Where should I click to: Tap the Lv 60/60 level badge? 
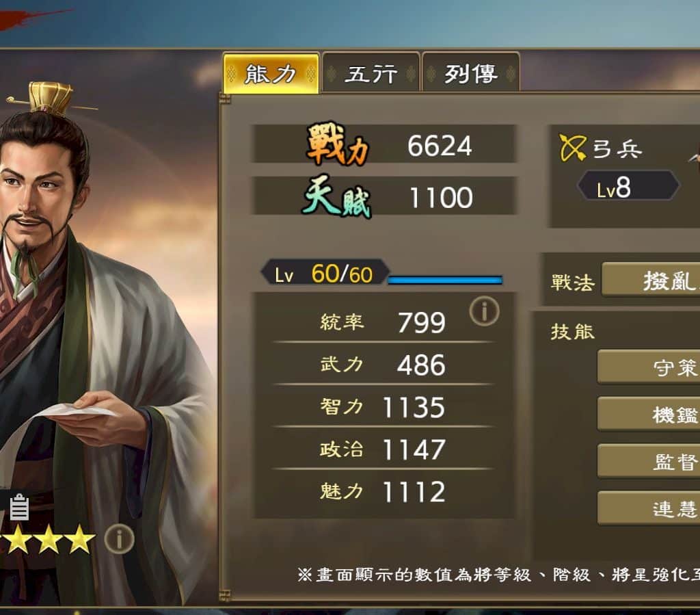pyautogui.click(x=325, y=273)
